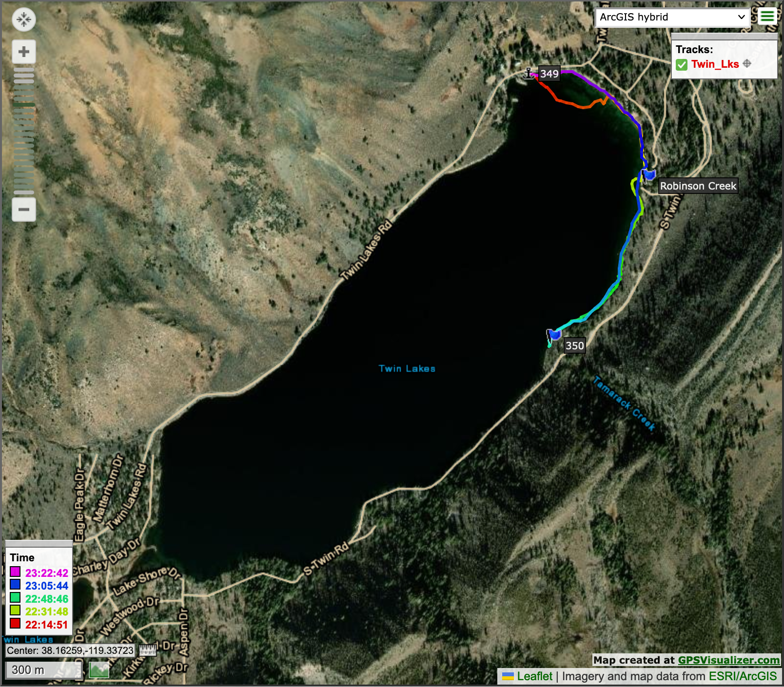Click the anchor waypoint marker near 349
Viewport: 784px width, 687px height.
pyautogui.click(x=528, y=74)
